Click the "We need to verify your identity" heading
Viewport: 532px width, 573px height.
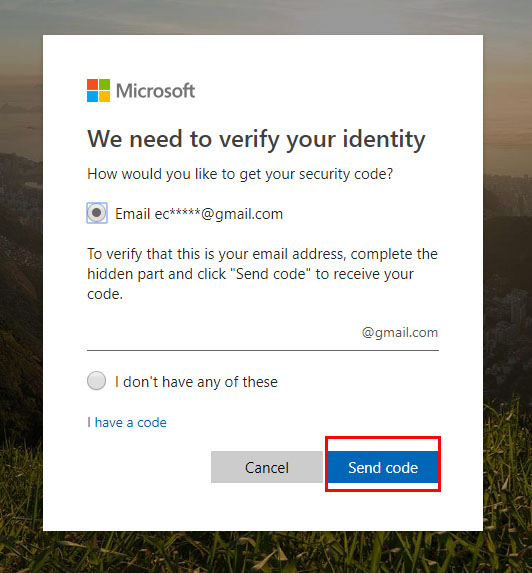click(256, 139)
